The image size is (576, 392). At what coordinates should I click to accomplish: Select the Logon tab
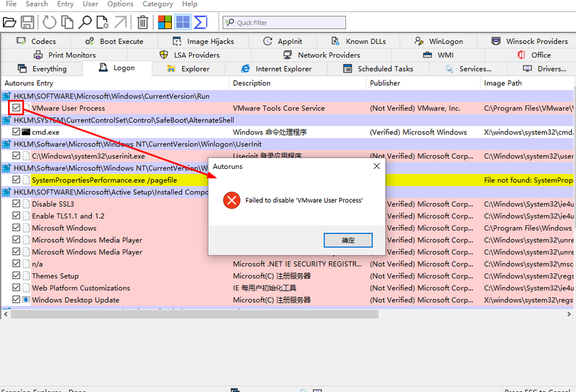tap(117, 68)
